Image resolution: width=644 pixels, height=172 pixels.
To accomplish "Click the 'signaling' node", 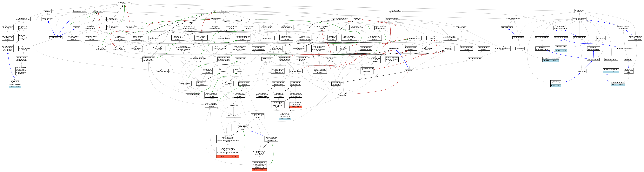I will coord(76,28).
